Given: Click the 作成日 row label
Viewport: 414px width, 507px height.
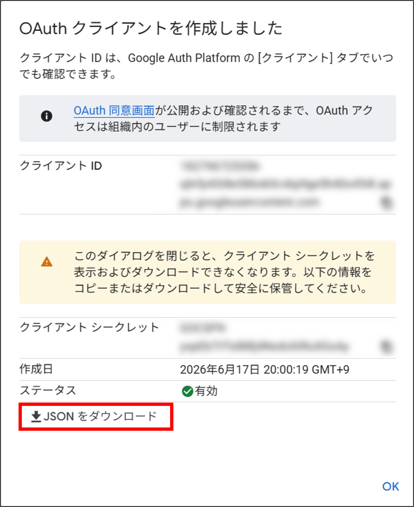Looking at the screenshot, I should [36, 369].
